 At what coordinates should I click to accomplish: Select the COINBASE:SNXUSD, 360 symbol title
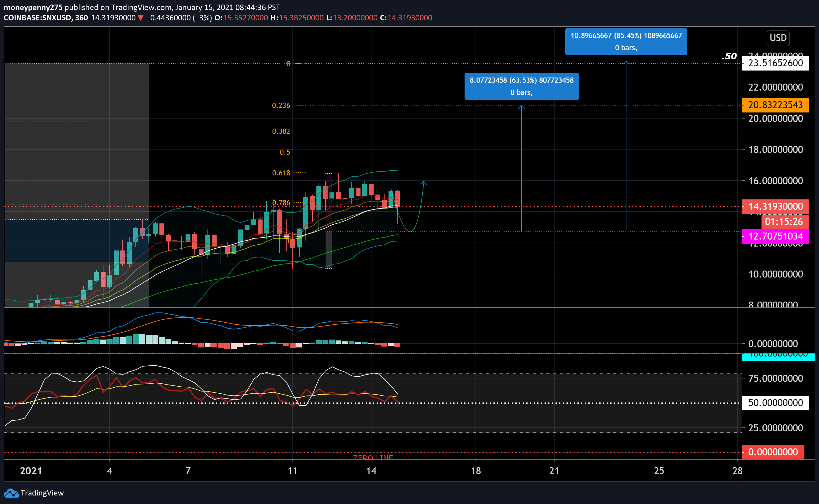[46, 18]
